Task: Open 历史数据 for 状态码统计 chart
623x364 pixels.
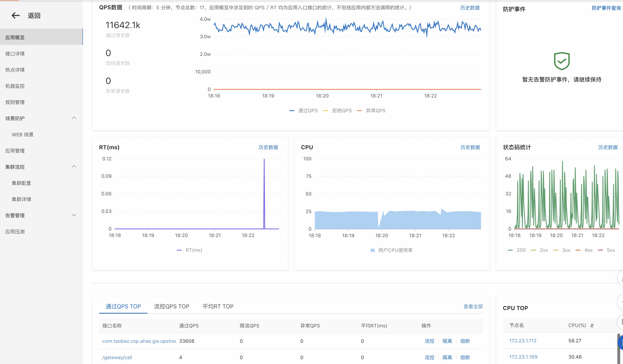Action: click(608, 147)
